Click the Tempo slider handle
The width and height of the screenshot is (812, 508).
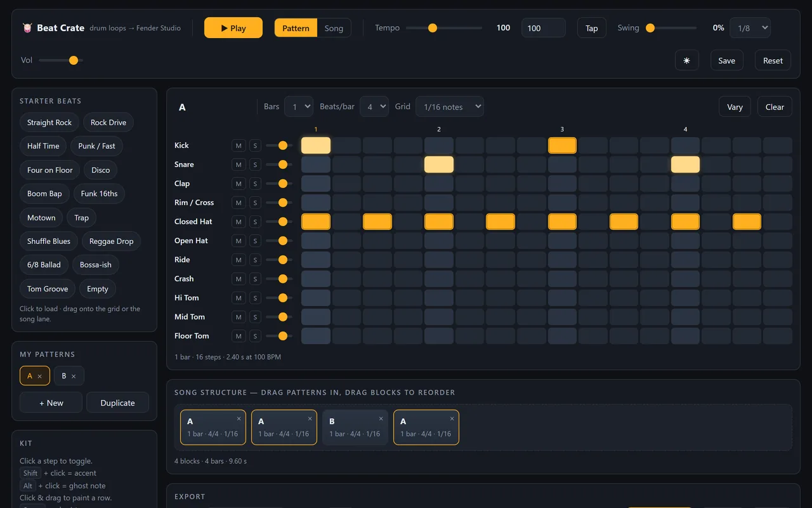433,28
